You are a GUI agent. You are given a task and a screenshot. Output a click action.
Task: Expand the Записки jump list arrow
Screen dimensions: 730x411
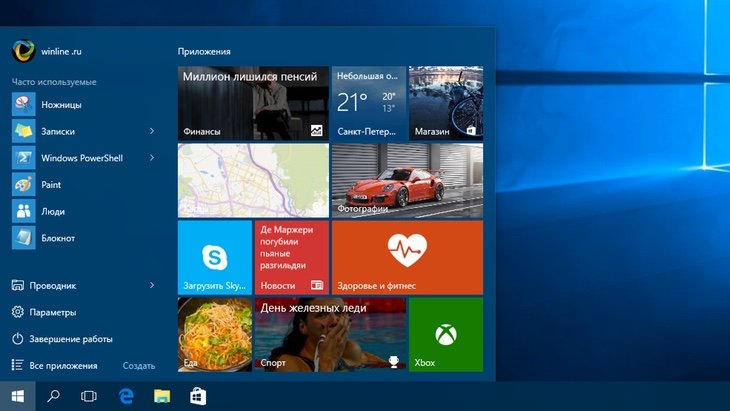pyautogui.click(x=152, y=131)
